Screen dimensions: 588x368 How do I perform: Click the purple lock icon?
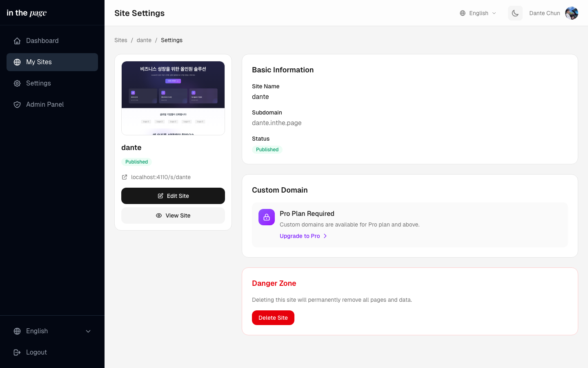point(267,217)
